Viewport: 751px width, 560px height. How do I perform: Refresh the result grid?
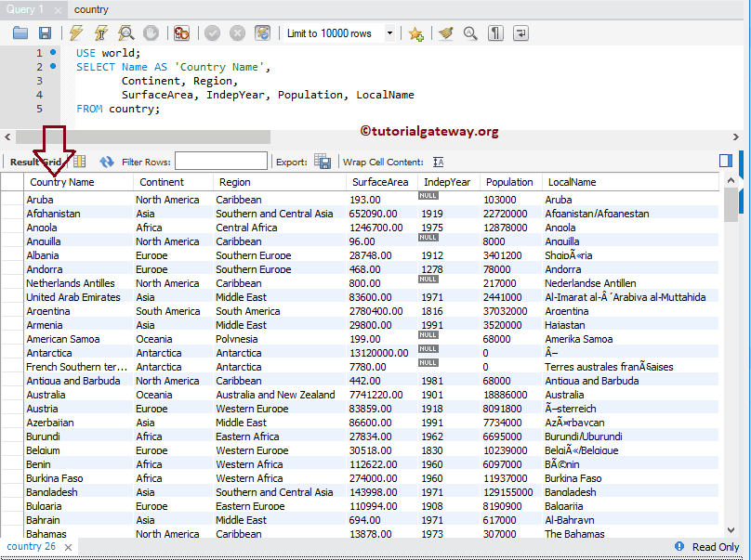[x=108, y=160]
